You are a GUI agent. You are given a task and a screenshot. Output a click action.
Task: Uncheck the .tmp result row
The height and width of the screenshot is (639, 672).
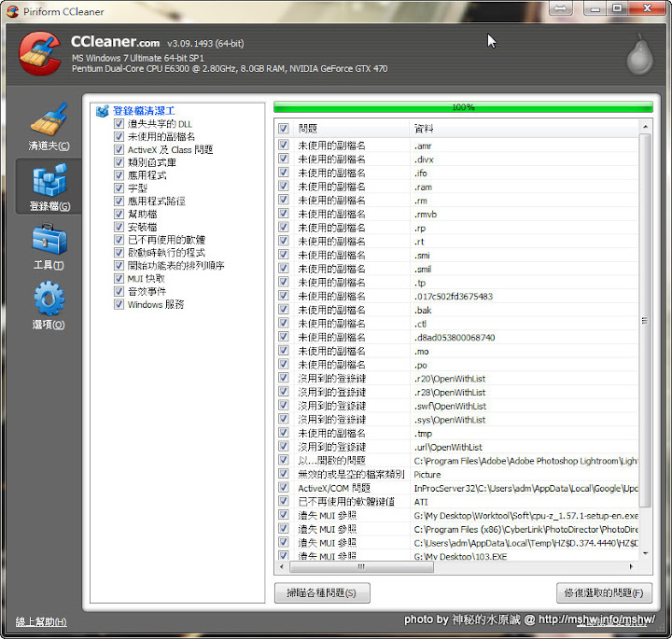(x=284, y=433)
